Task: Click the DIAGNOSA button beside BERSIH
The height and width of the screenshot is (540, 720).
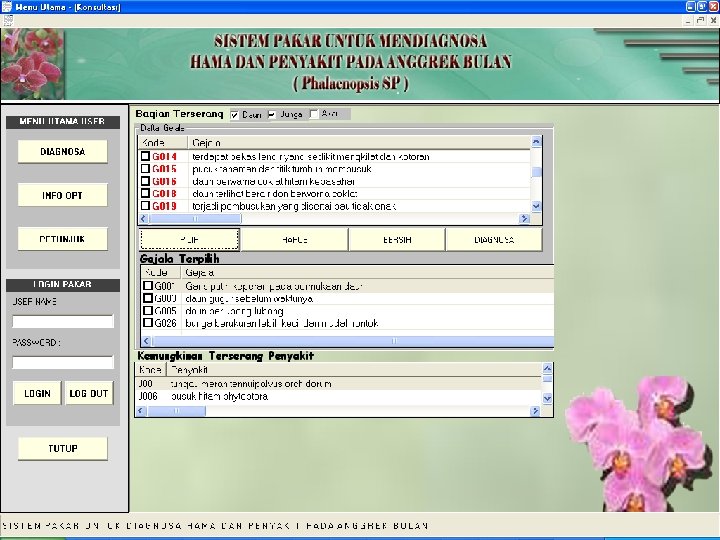Action: click(x=494, y=240)
